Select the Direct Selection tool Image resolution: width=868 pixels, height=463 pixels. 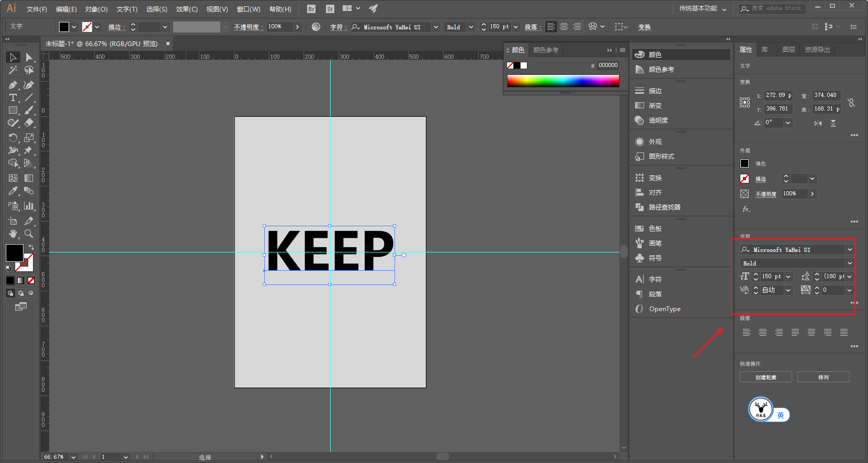[x=29, y=57]
